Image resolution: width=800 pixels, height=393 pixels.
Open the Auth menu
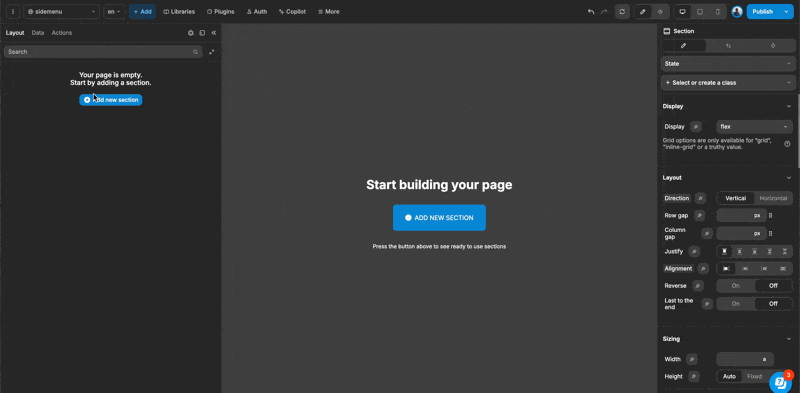[257, 12]
